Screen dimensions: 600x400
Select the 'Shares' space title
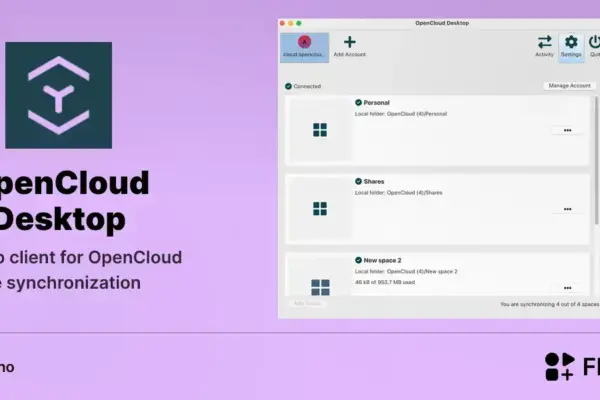point(374,181)
